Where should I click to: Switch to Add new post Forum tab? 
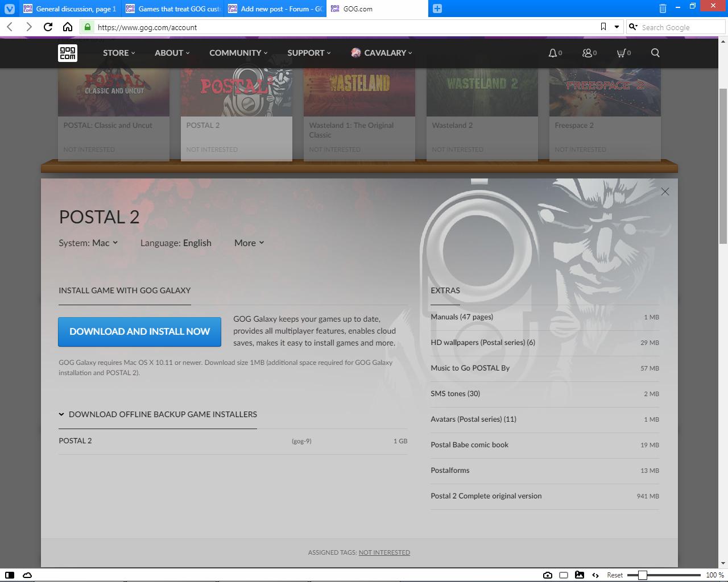pos(275,9)
